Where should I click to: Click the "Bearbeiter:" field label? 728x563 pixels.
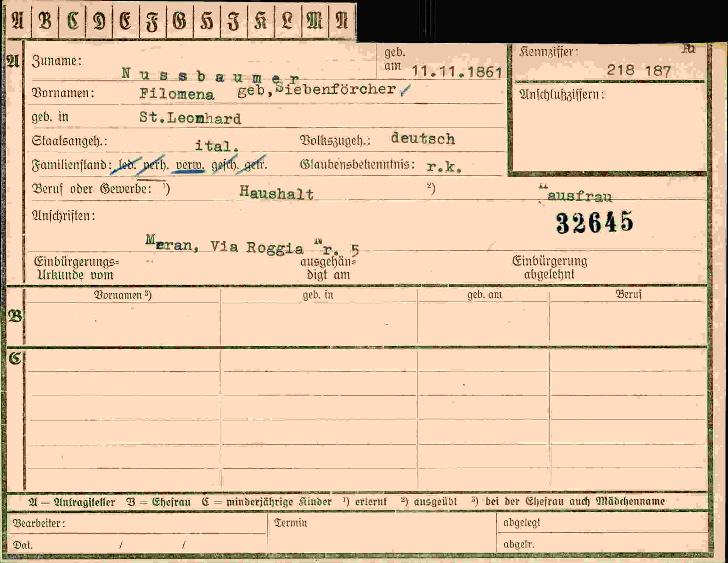coord(39,524)
